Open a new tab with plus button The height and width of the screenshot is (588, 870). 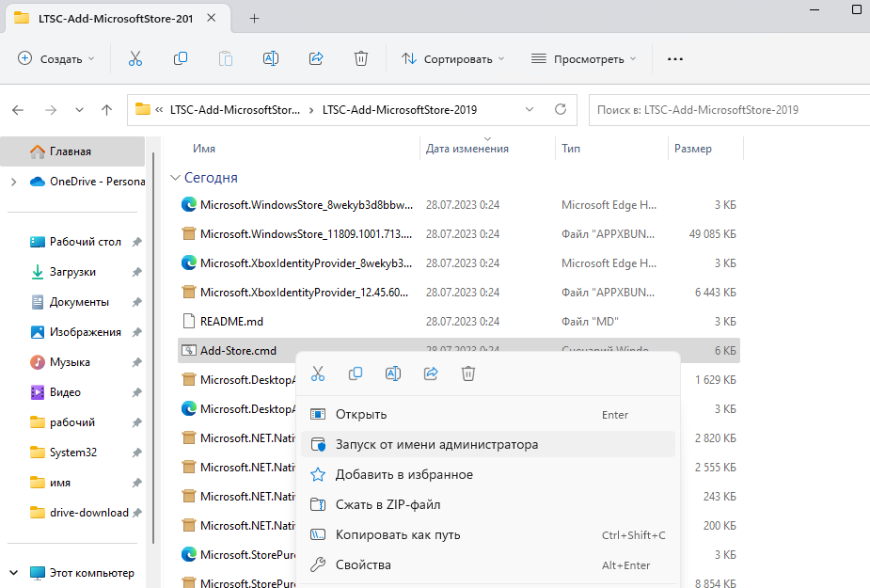tap(254, 18)
